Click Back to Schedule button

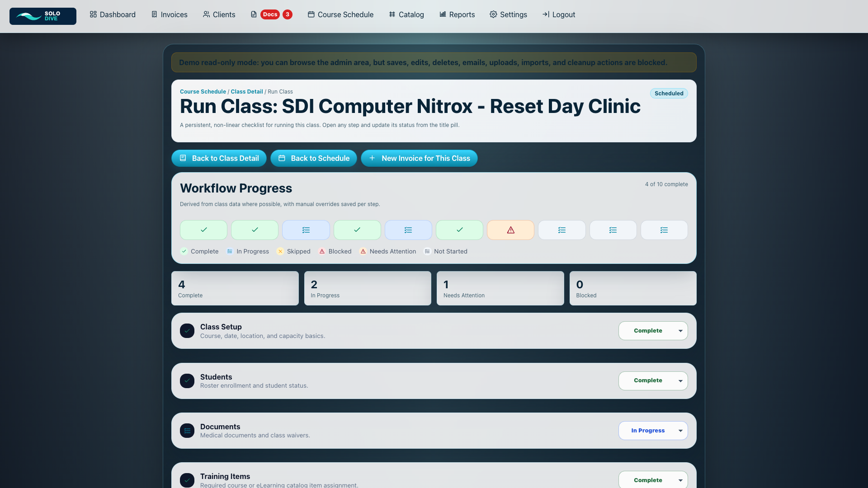point(314,158)
